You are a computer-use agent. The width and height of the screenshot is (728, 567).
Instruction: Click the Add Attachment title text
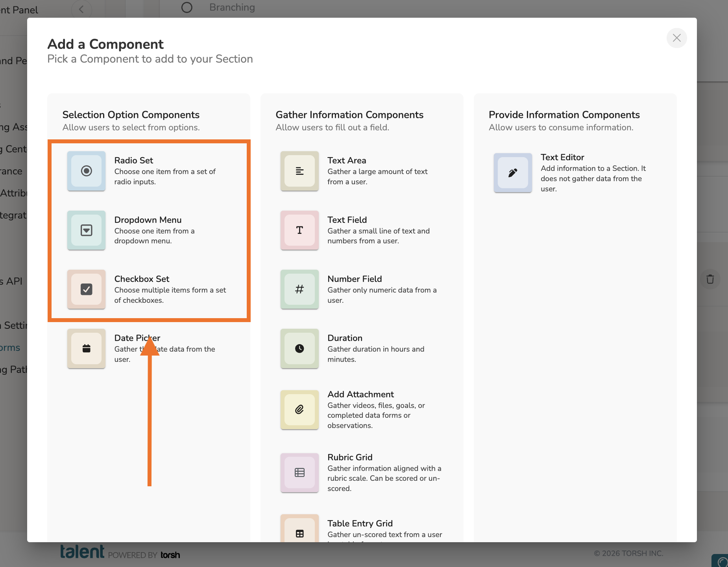coord(360,394)
